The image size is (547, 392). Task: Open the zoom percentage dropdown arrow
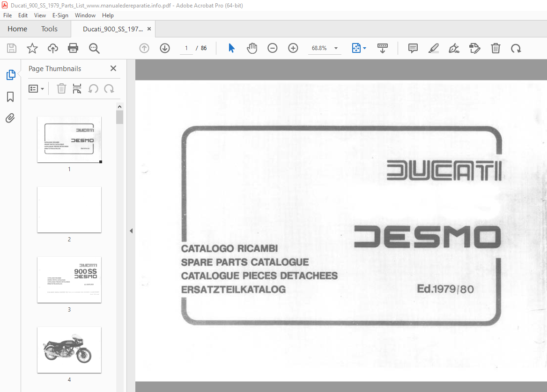coord(336,48)
